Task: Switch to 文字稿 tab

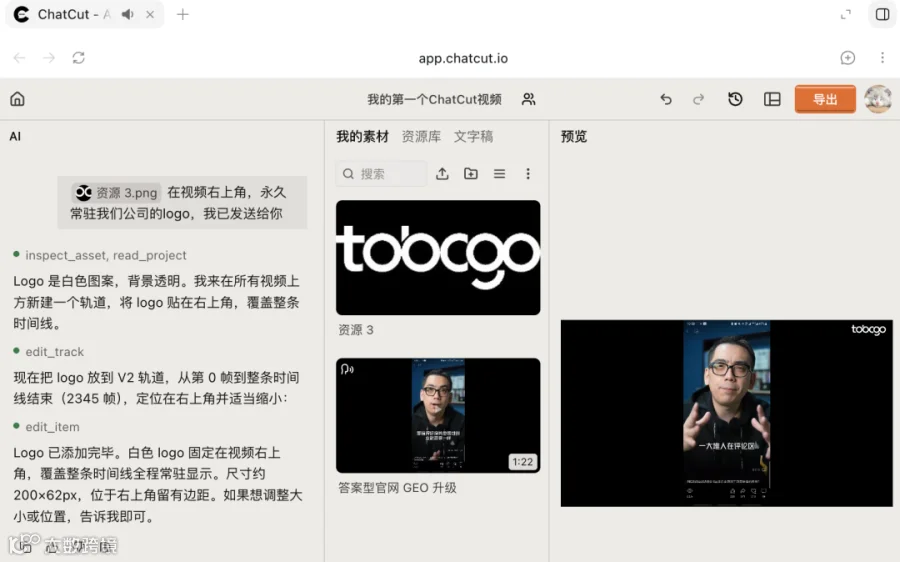Action: pos(474,137)
